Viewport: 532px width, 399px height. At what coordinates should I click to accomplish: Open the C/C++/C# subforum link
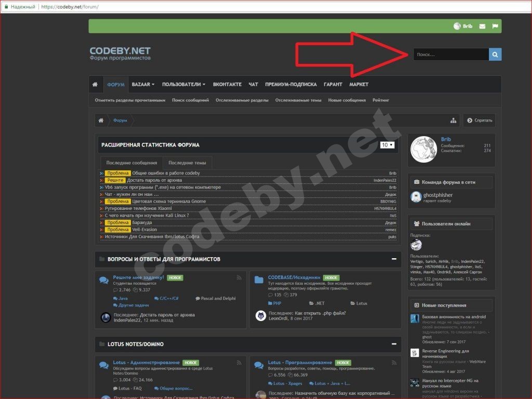pyautogui.click(x=169, y=299)
